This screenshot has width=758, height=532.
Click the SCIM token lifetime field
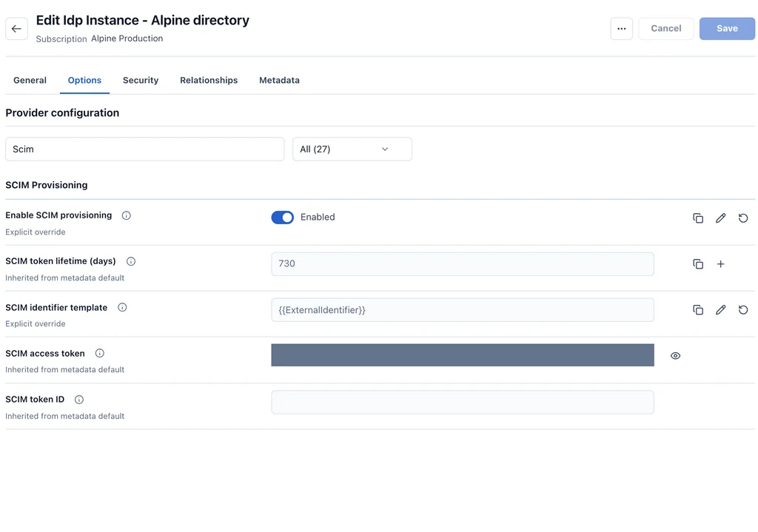tap(463, 264)
